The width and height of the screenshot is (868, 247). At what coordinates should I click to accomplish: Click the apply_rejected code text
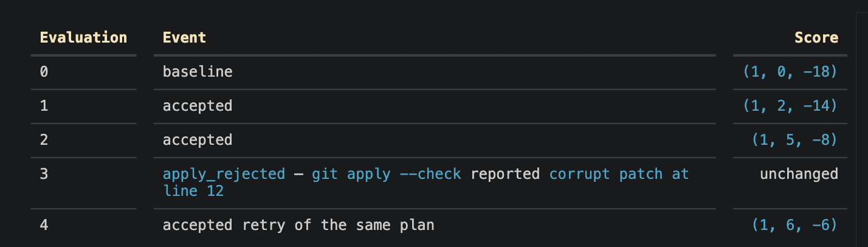[224, 174]
